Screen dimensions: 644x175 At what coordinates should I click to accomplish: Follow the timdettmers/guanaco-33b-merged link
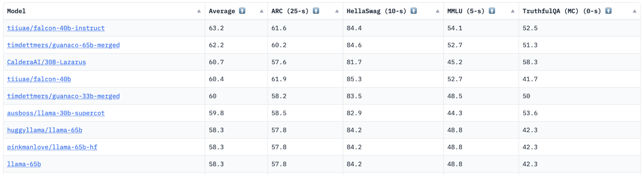pos(63,96)
